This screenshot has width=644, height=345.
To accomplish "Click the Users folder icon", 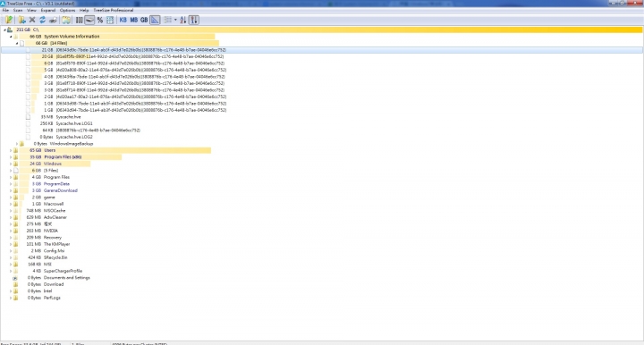I will click(x=15, y=150).
